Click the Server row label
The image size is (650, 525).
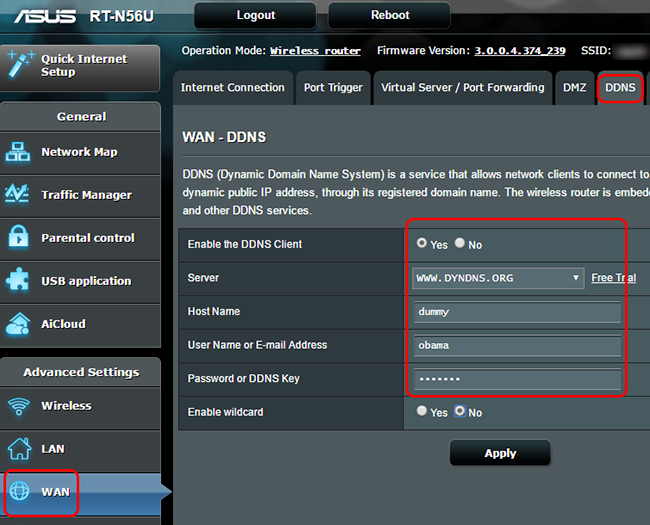[203, 278]
